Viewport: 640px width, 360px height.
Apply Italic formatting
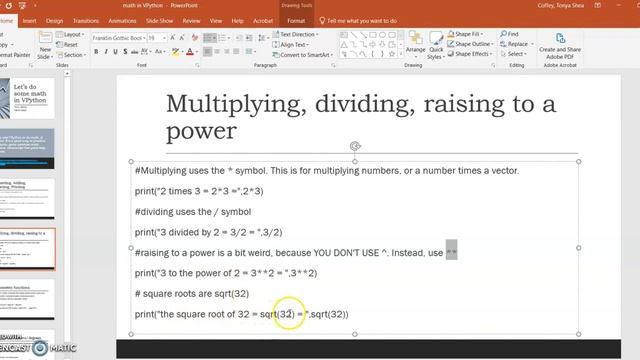(106, 52)
